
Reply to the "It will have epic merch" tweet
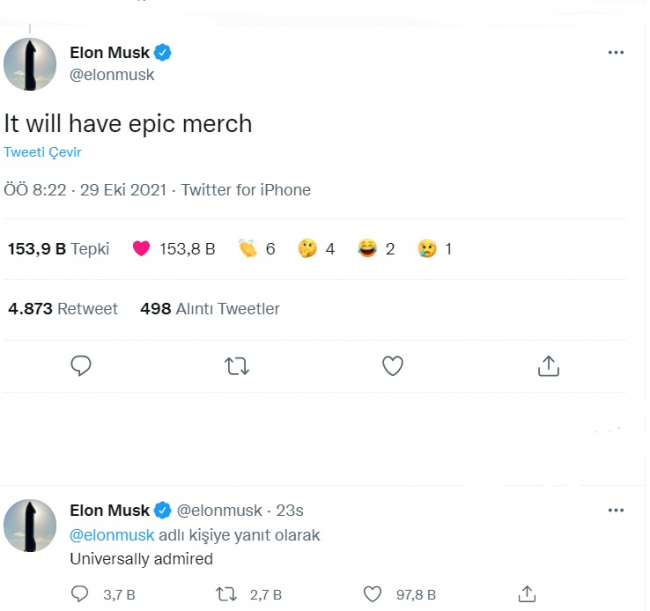pyautogui.click(x=82, y=366)
